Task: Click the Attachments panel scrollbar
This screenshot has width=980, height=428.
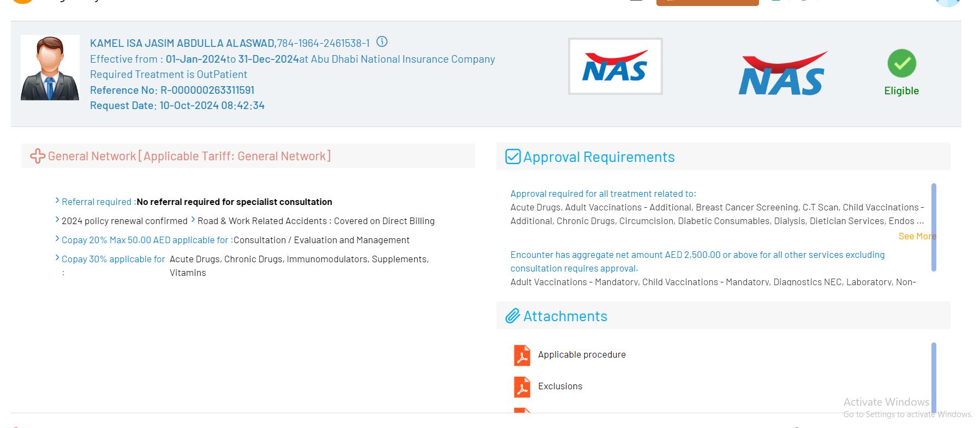Action: click(934, 377)
